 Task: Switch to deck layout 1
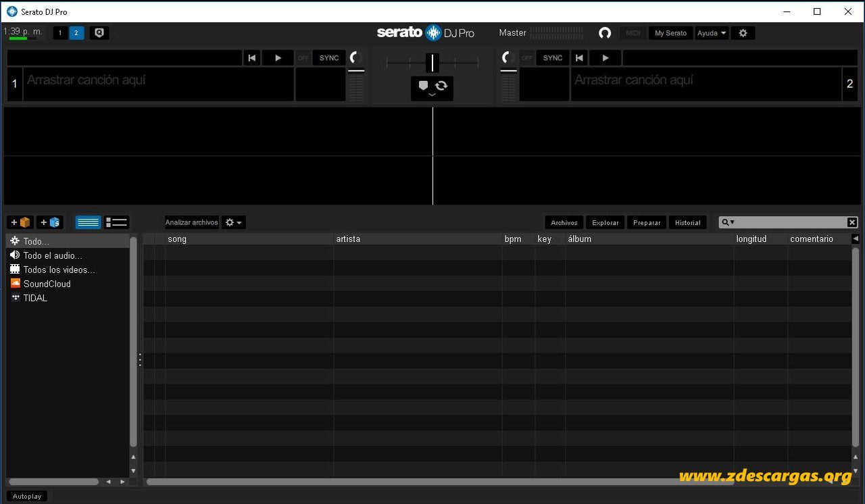pos(60,32)
